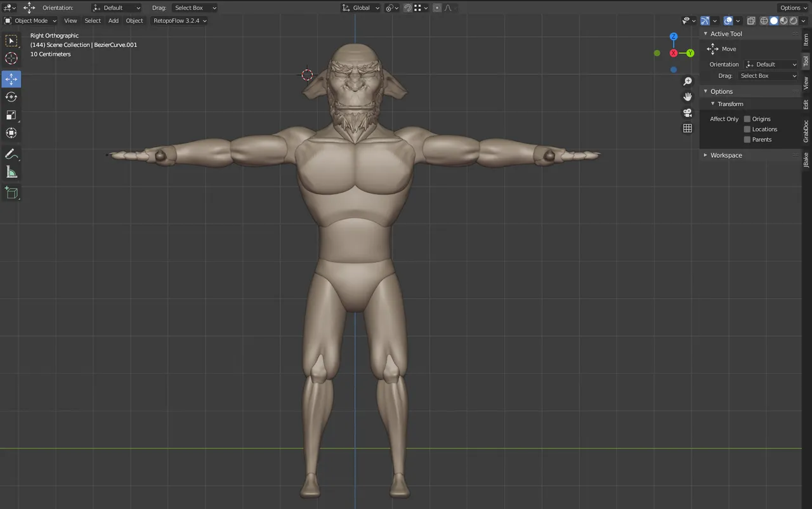Open the editor type selector icon
The height and width of the screenshot is (509, 812).
(10, 8)
